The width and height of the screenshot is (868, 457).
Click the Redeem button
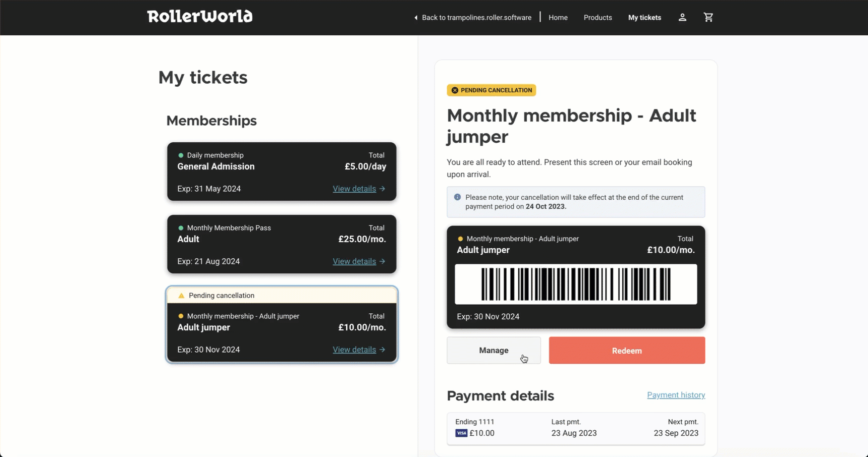click(x=627, y=351)
